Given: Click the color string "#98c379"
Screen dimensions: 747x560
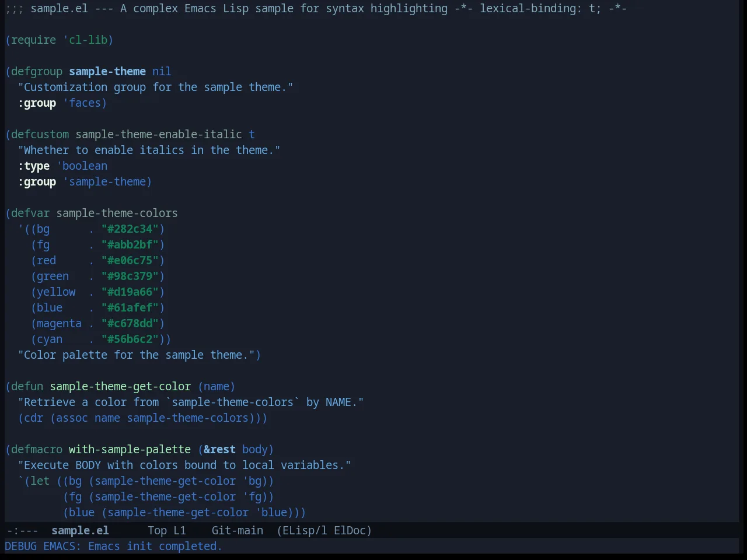Looking at the screenshot, I should pyautogui.click(x=130, y=276).
